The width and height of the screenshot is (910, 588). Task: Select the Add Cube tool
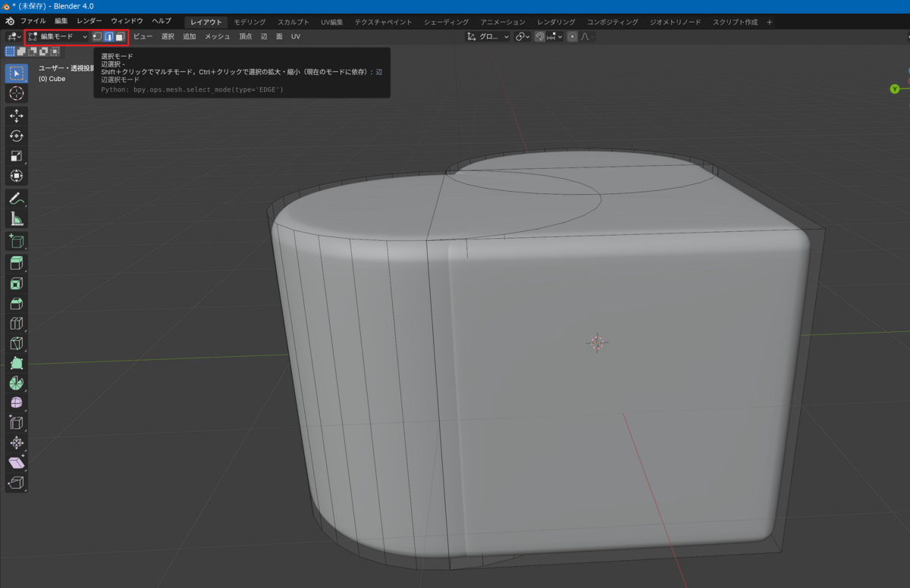coord(16,241)
